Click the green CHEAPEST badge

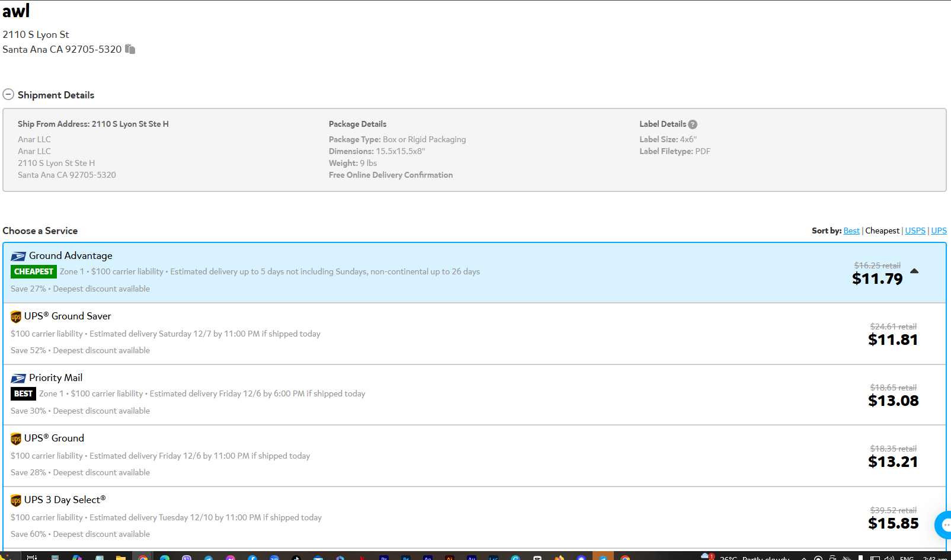(34, 271)
